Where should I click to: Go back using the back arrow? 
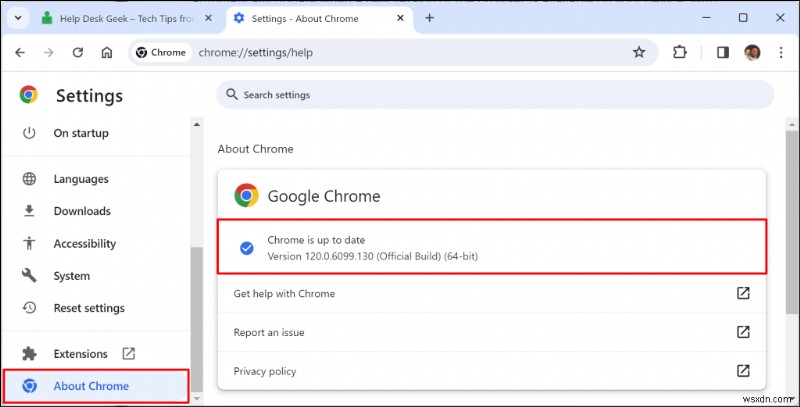[x=20, y=53]
